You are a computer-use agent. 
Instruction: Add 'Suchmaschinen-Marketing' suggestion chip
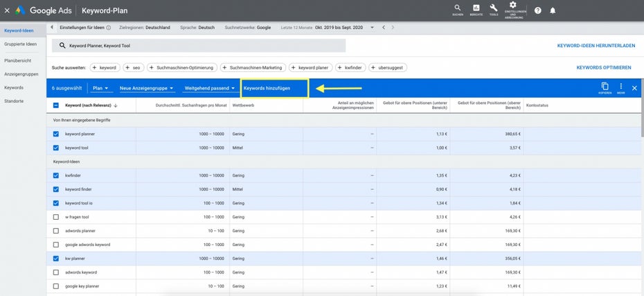click(x=253, y=67)
